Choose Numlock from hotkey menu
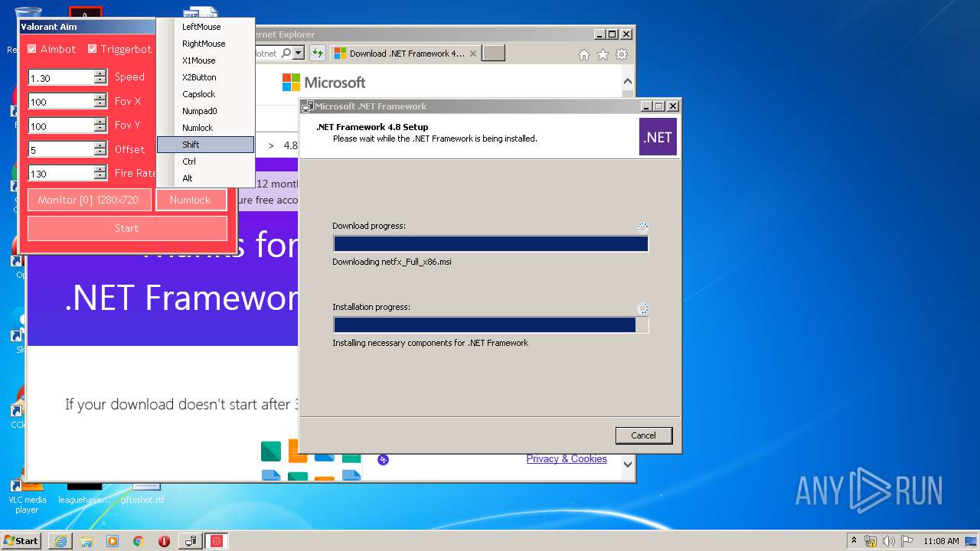 (x=205, y=128)
